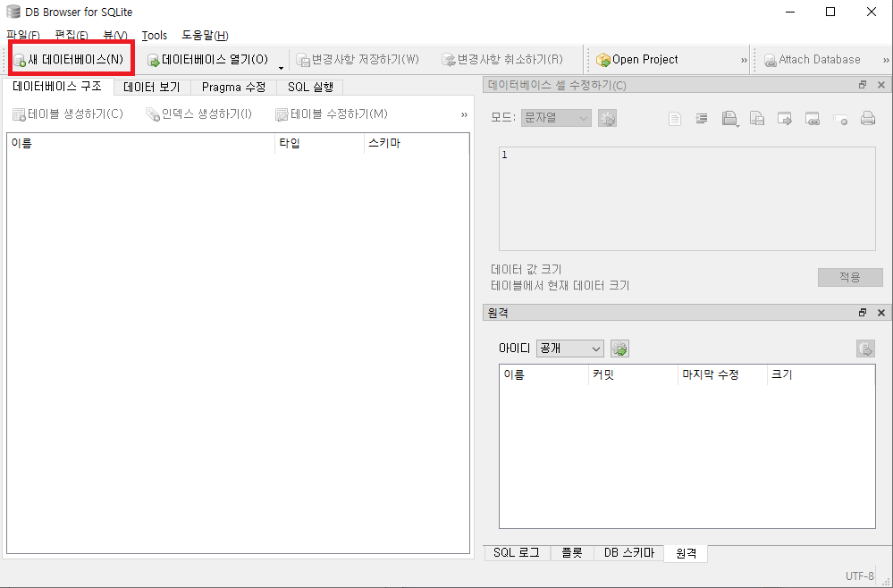Click the 커밋 column header
Viewport: 893px width, 588px height.
point(633,374)
